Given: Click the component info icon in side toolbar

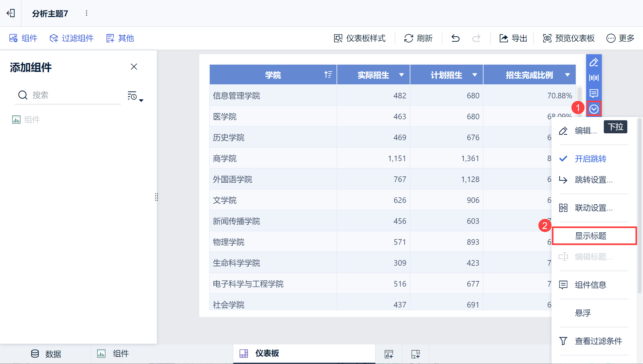Looking at the screenshot, I should pos(594,93).
